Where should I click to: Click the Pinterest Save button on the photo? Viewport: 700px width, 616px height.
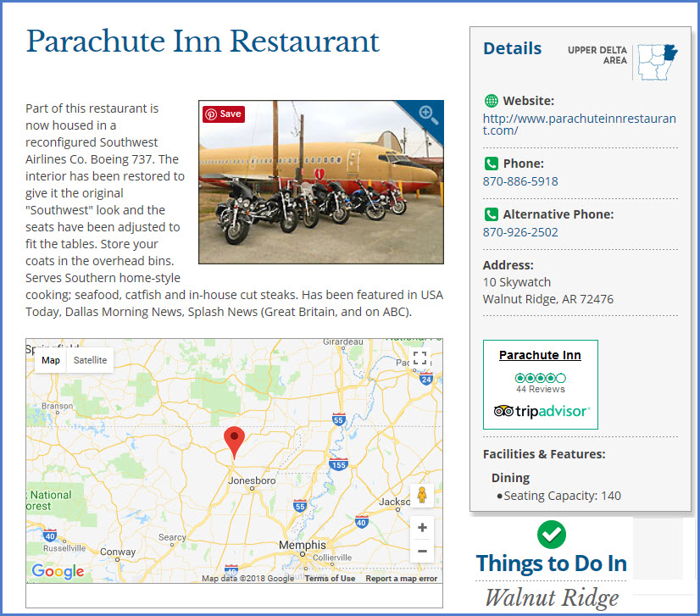[x=223, y=114]
